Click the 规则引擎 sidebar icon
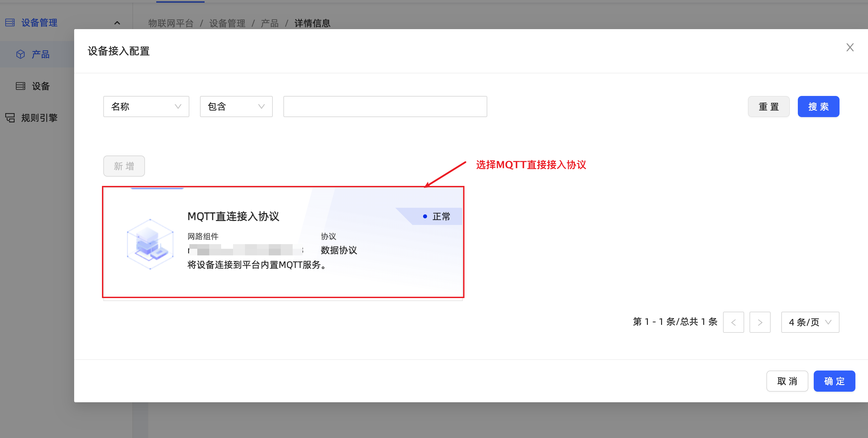868x438 pixels. pos(10,118)
